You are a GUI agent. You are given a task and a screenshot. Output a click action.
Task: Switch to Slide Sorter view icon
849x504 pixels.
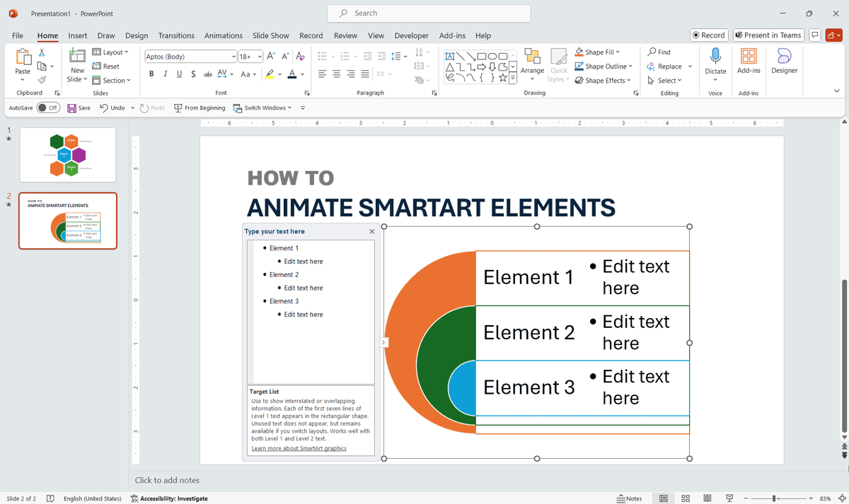click(x=685, y=498)
